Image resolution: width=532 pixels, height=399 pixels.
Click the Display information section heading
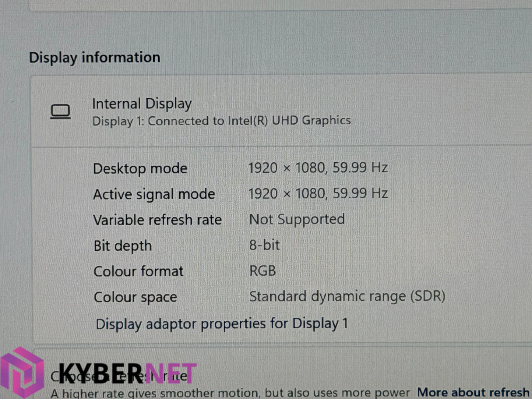pos(95,58)
